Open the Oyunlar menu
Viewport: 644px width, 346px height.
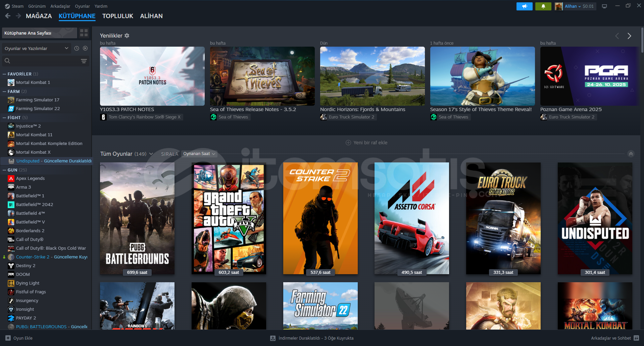pyautogui.click(x=82, y=6)
